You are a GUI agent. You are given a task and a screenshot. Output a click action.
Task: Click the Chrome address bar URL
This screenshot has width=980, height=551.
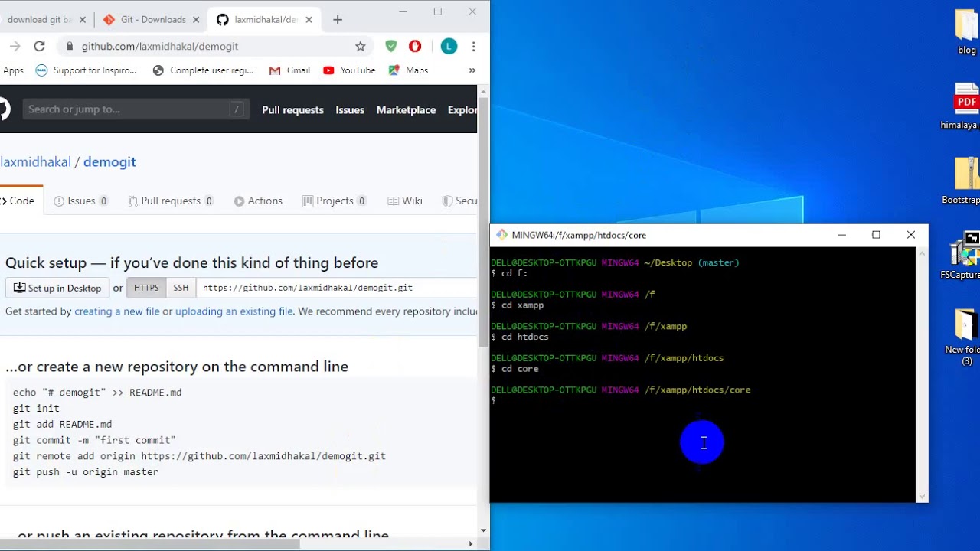click(160, 46)
